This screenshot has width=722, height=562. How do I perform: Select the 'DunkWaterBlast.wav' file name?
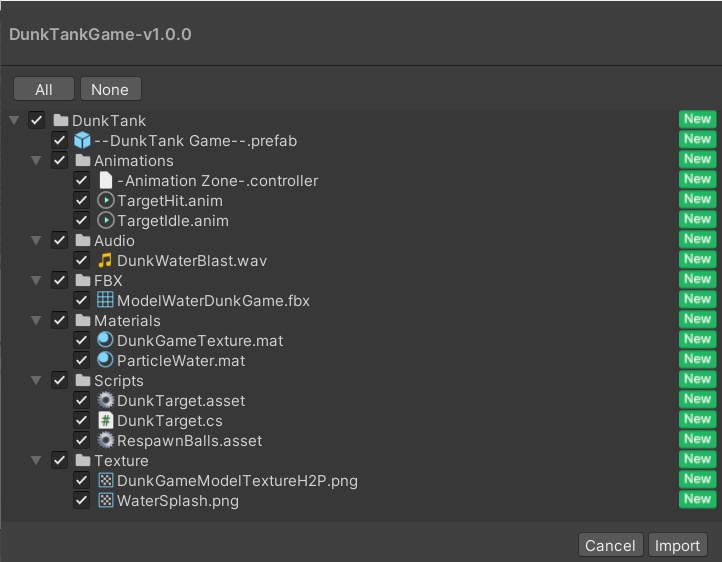pyautogui.click(x=192, y=261)
